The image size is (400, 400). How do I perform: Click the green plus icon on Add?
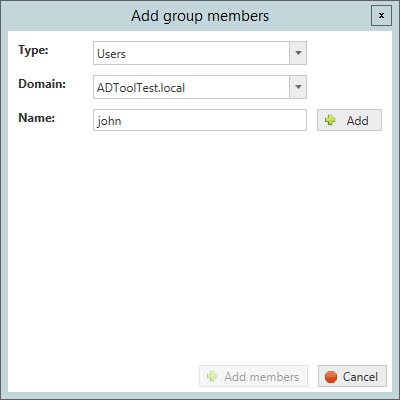tap(330, 120)
